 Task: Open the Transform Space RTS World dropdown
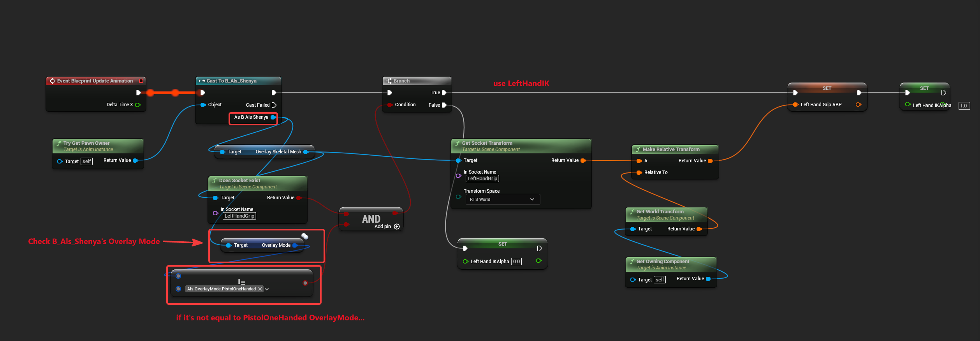click(x=503, y=199)
